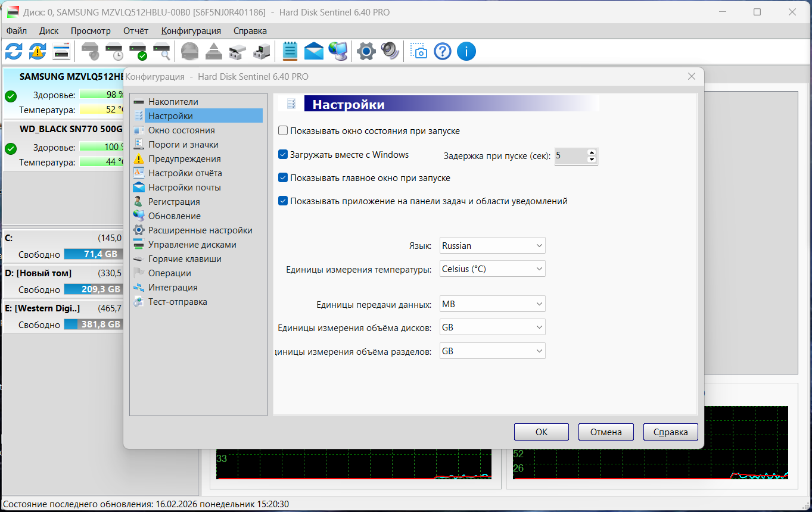Click the blue refresh arrows toolbar icon
The width and height of the screenshot is (812, 512).
[14, 52]
